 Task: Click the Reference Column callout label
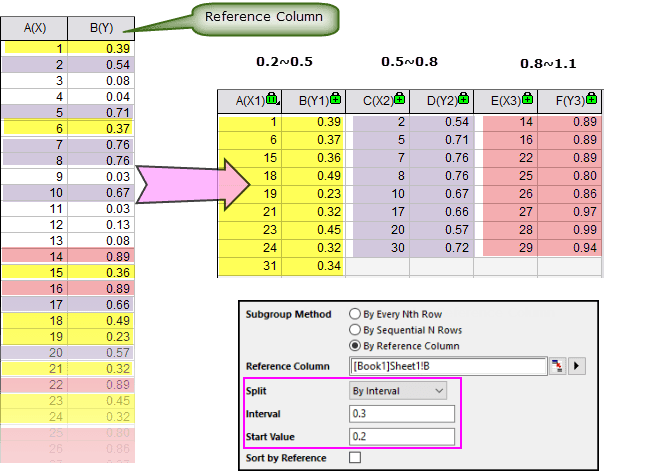click(264, 17)
